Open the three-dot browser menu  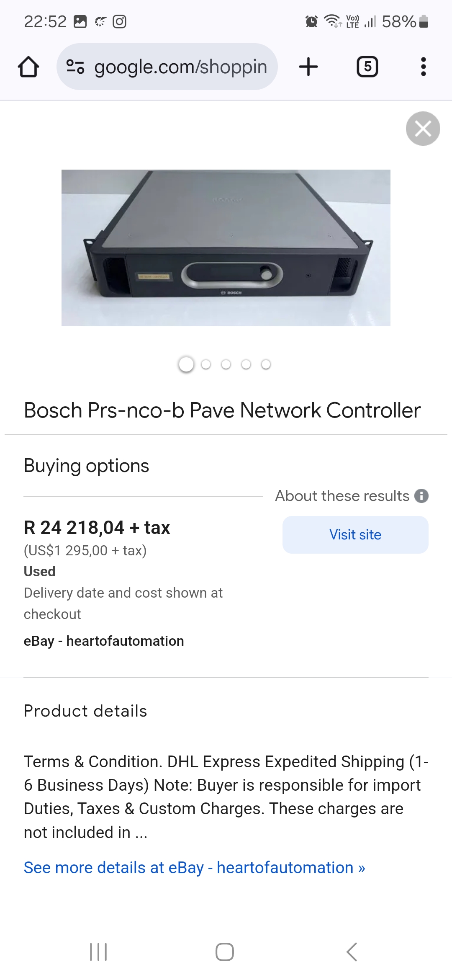[x=423, y=67]
